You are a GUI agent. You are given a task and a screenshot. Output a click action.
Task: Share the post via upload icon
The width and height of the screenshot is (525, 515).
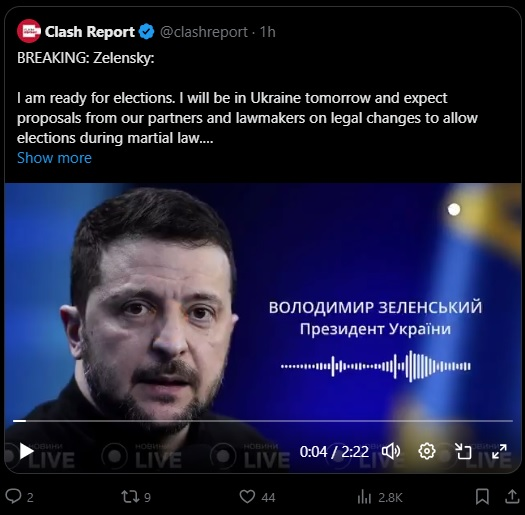tap(512, 496)
